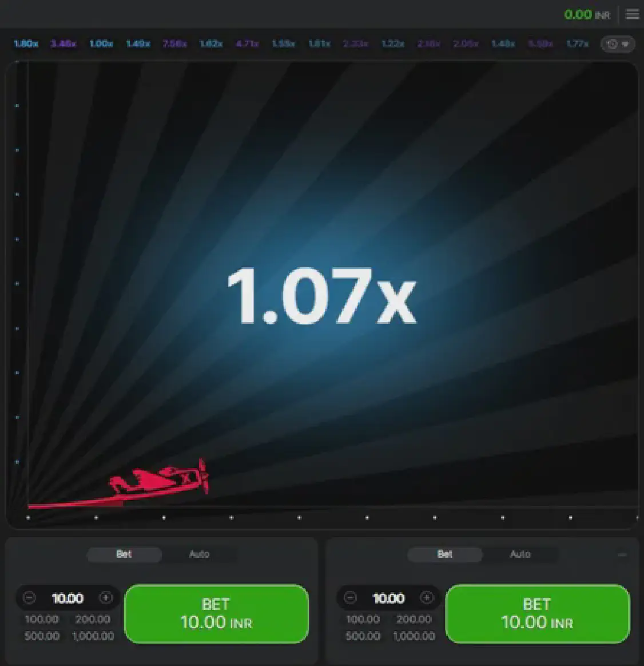The width and height of the screenshot is (644, 666).
Task: Switch left panel to Auto tab
Action: (x=199, y=554)
